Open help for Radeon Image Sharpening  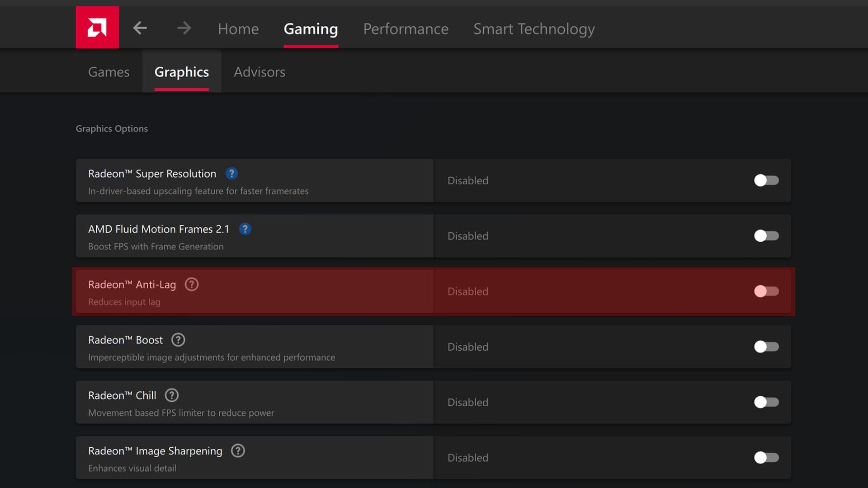pos(238,450)
